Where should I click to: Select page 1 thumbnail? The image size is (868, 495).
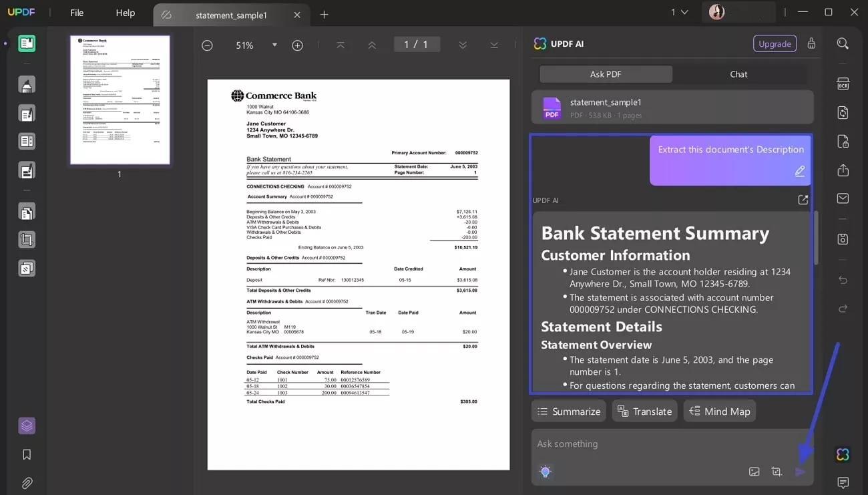pyautogui.click(x=120, y=100)
